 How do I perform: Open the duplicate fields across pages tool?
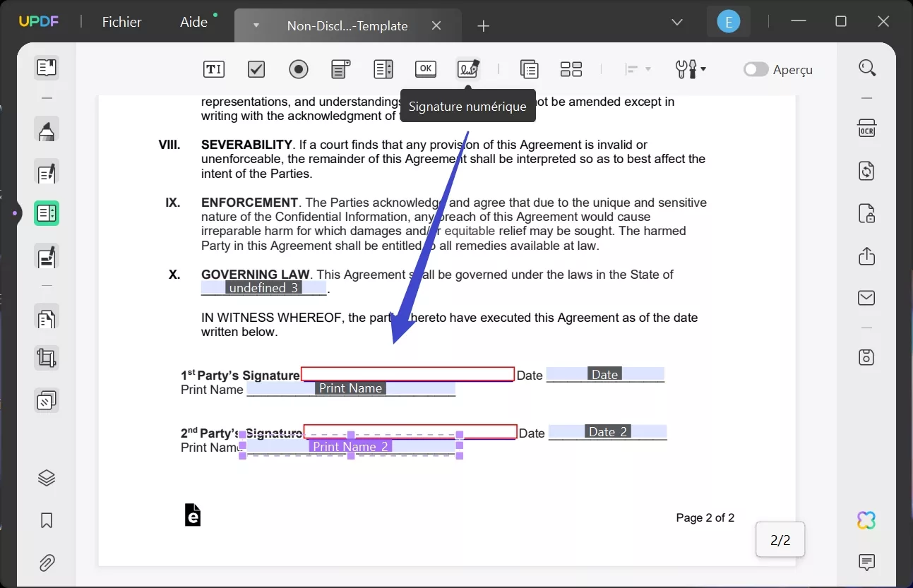529,69
